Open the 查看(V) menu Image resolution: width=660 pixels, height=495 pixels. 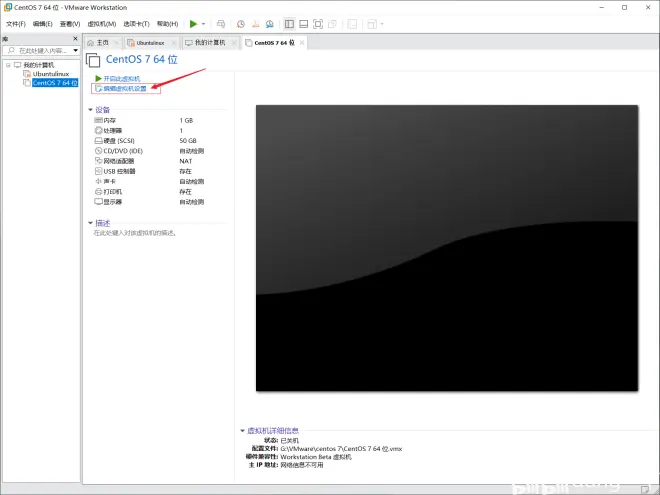70,24
